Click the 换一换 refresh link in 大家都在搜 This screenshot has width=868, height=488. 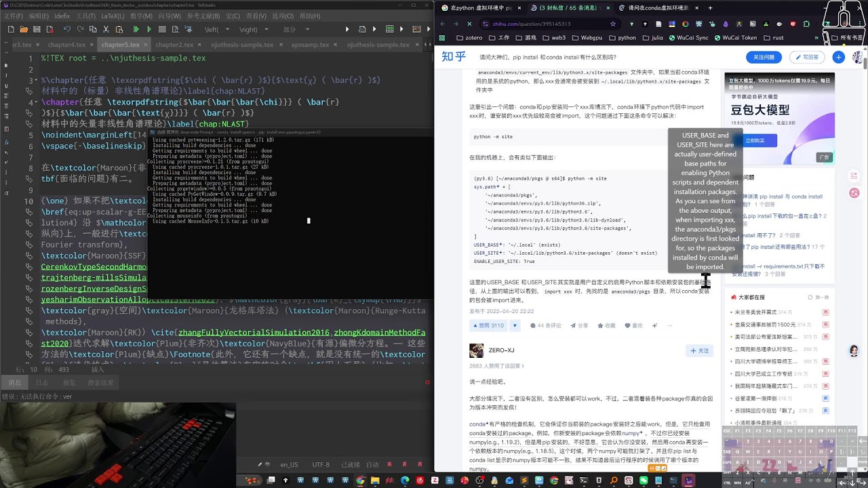pyautogui.click(x=818, y=298)
